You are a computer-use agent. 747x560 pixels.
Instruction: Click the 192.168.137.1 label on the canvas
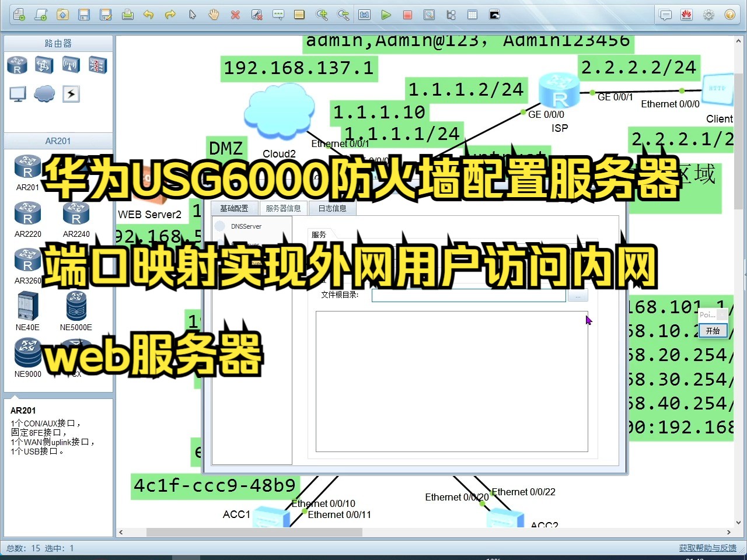point(299,68)
